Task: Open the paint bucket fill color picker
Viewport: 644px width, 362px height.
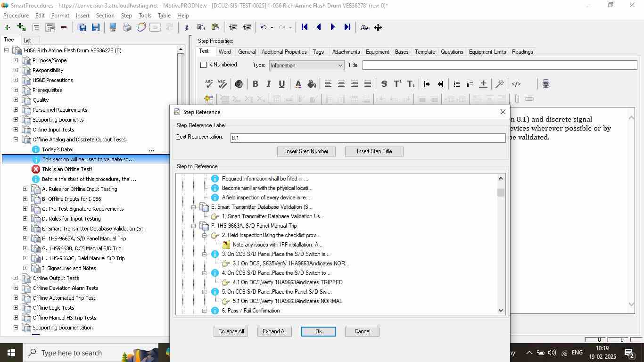Action: tap(311, 84)
